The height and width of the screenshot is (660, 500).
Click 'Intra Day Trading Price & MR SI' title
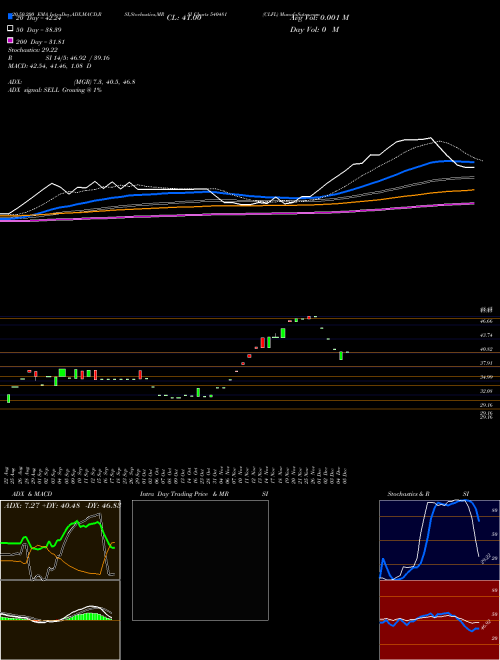(204, 494)
